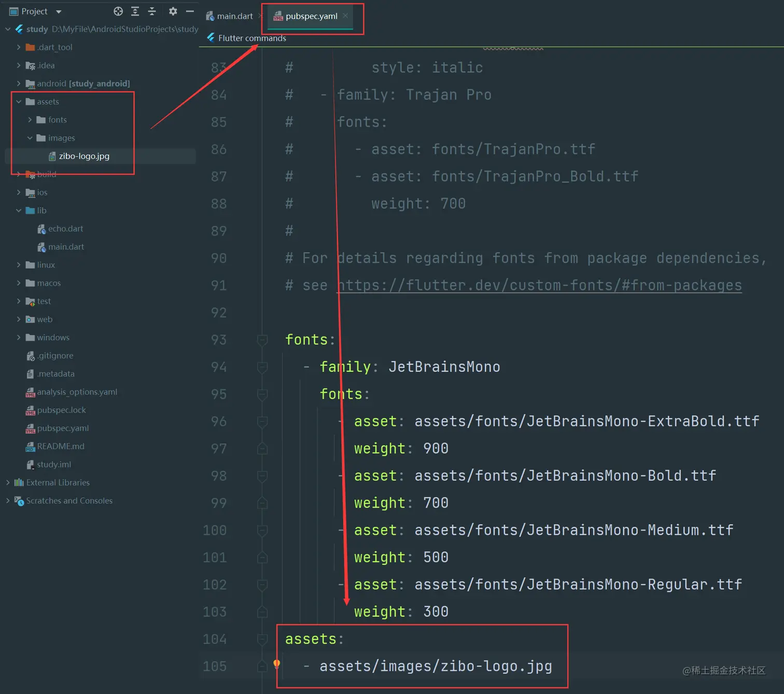Click the weight 900 value
The height and width of the screenshot is (694, 784).
(x=436, y=448)
